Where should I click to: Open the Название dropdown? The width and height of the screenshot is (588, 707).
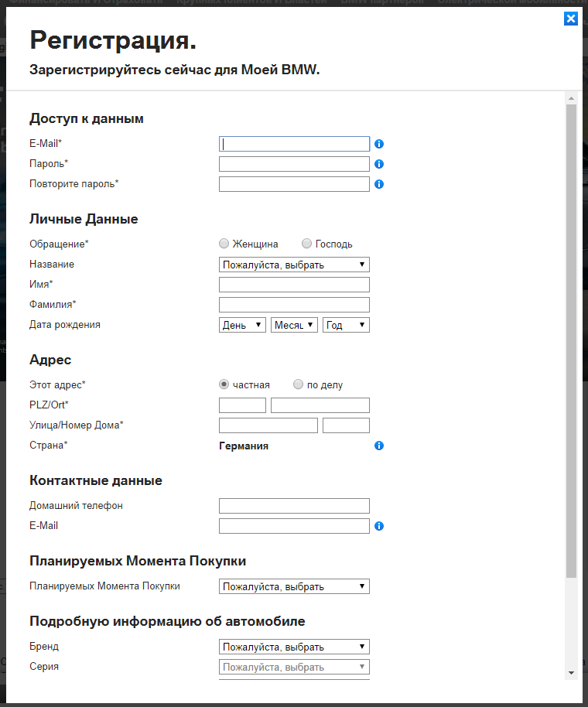(294, 265)
